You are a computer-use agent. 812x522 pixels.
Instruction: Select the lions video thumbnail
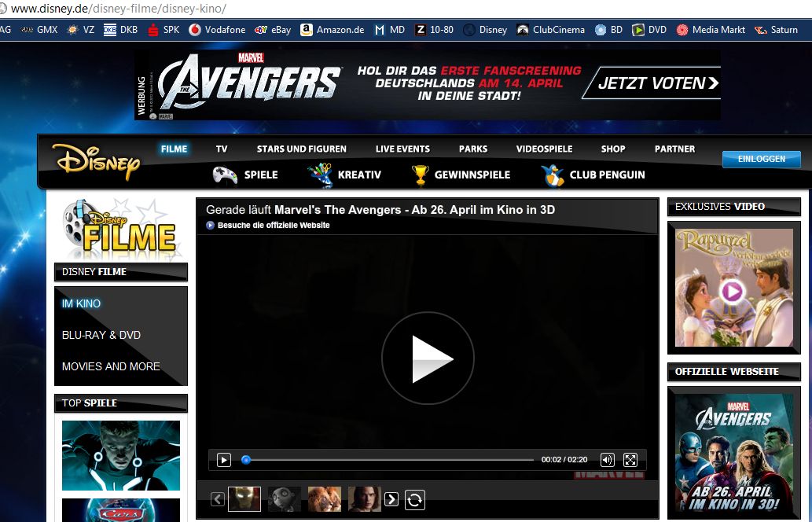click(325, 498)
